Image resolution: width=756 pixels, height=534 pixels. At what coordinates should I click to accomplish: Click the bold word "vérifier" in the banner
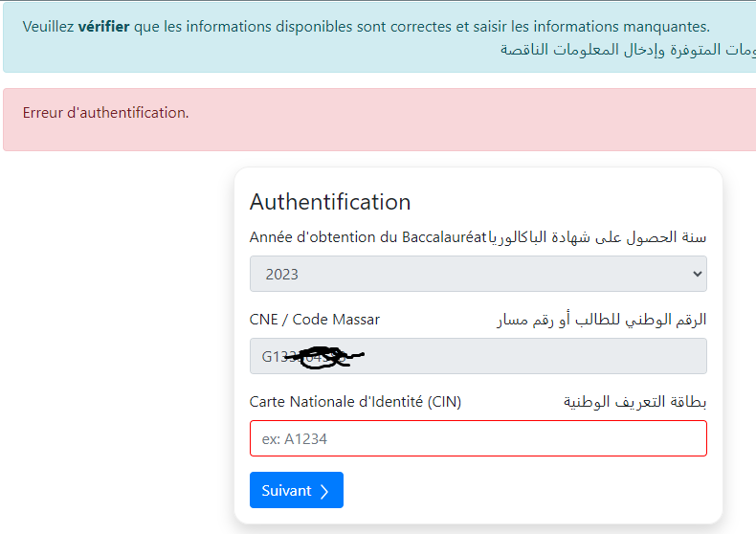click(x=103, y=27)
